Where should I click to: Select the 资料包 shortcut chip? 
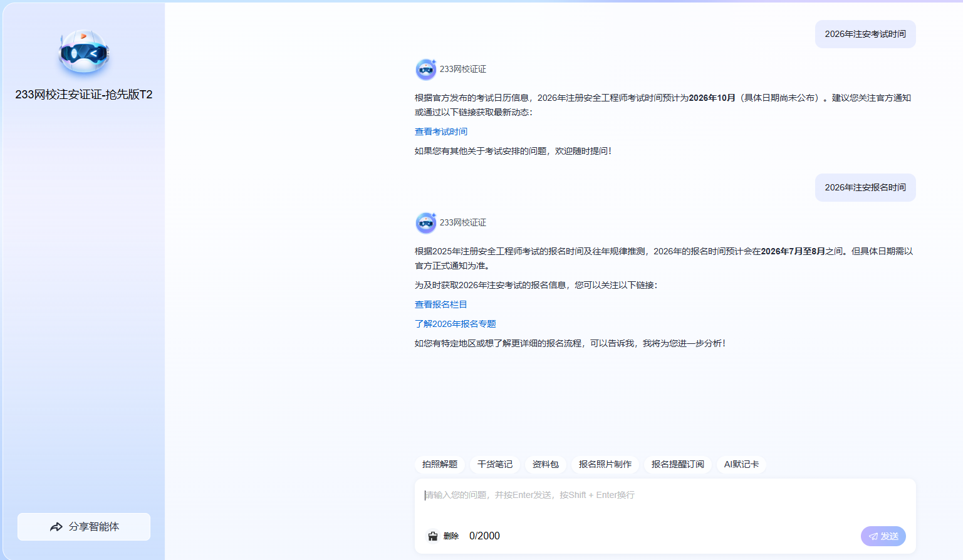click(545, 464)
